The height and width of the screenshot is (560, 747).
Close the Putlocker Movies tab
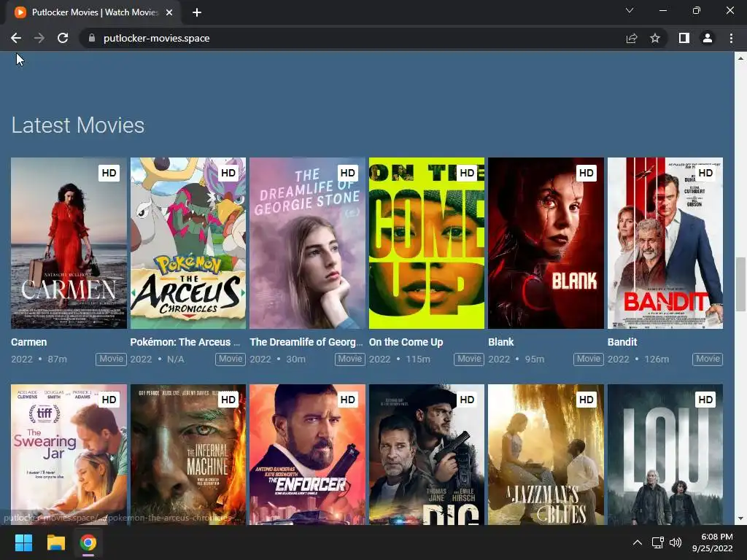169,12
